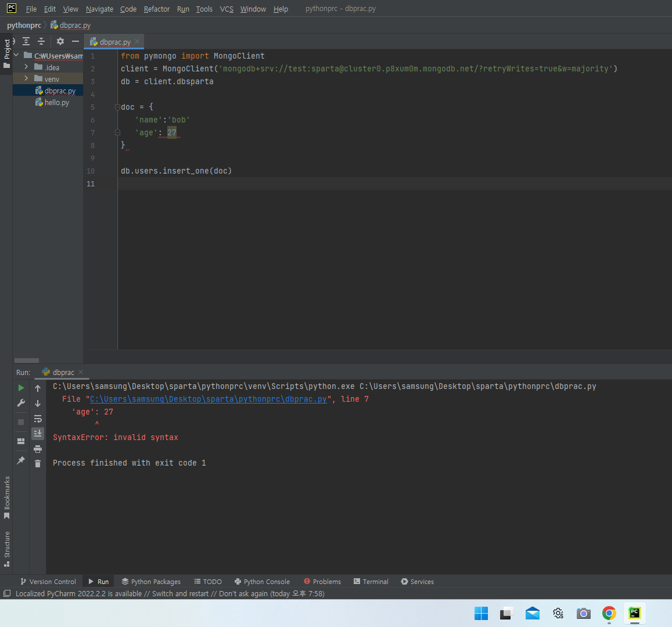Screen dimensions: 672x627
Task: Toggle soft-wrap in Run console
Action: tap(38, 419)
